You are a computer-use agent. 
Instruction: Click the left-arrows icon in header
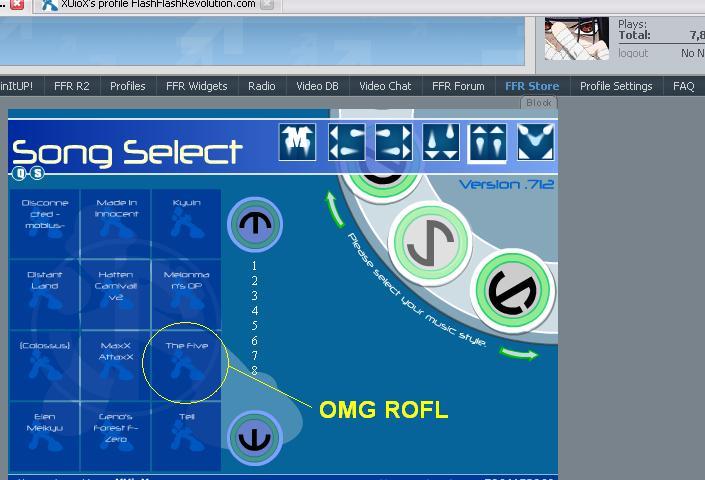[x=346, y=142]
